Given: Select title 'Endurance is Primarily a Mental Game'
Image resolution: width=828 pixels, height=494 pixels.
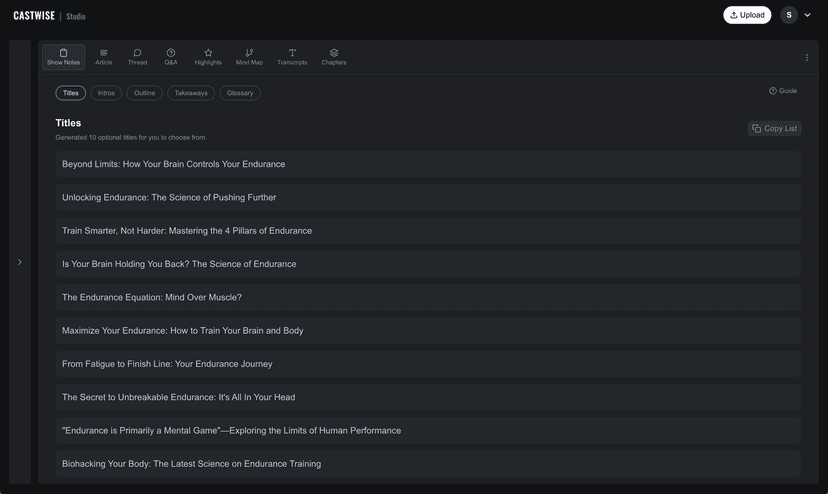Looking at the screenshot, I should pos(428,431).
